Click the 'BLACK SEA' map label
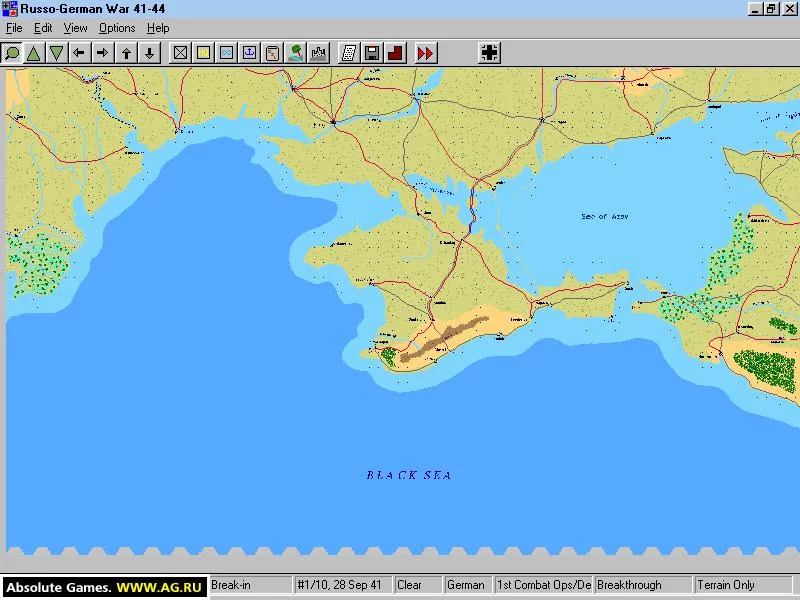Viewport: 800px width, 600px height. click(409, 475)
